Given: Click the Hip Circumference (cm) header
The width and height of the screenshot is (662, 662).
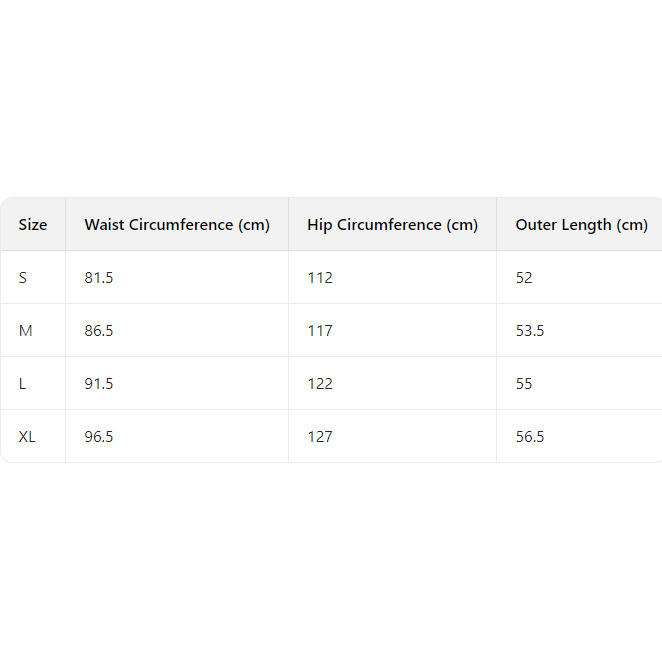Looking at the screenshot, I should (393, 225).
